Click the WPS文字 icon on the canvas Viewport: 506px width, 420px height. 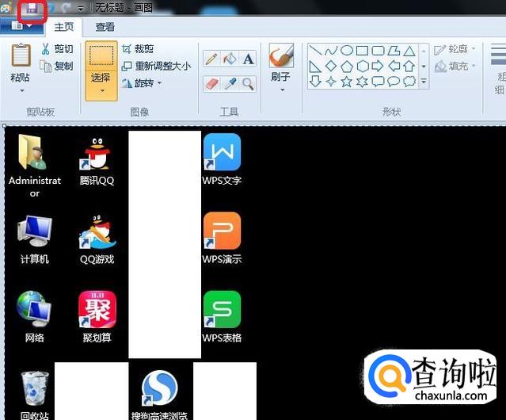point(222,158)
